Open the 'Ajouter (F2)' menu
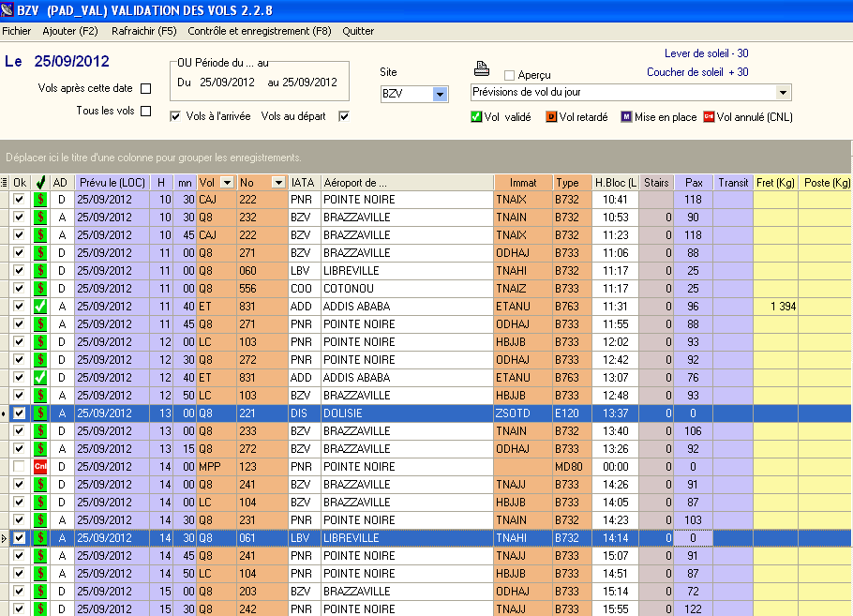 70,31
